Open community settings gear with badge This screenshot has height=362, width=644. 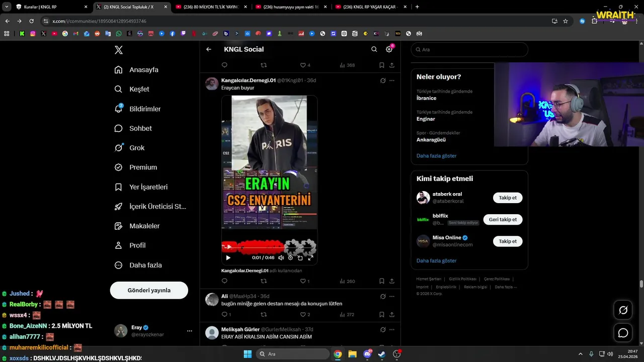(x=389, y=49)
